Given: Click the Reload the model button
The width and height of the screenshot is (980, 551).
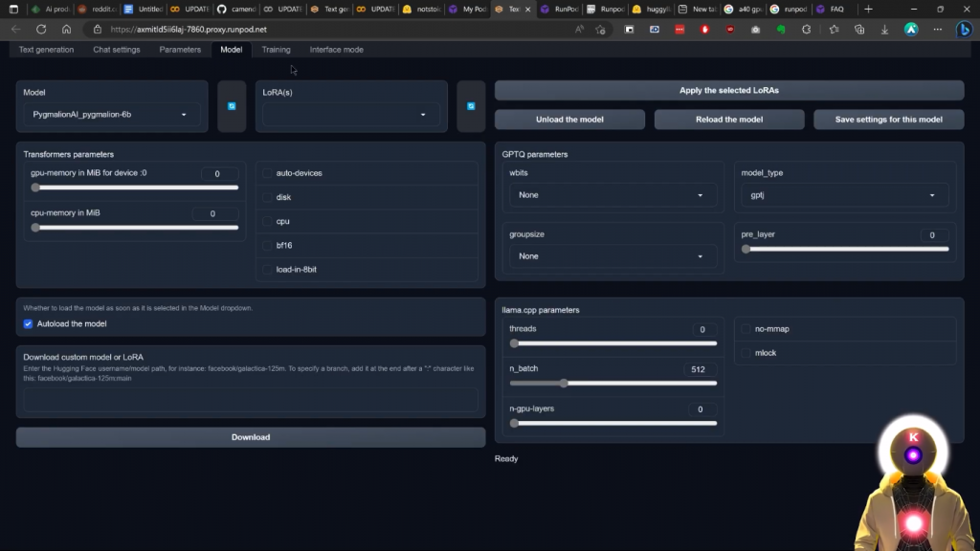Looking at the screenshot, I should 729,120.
